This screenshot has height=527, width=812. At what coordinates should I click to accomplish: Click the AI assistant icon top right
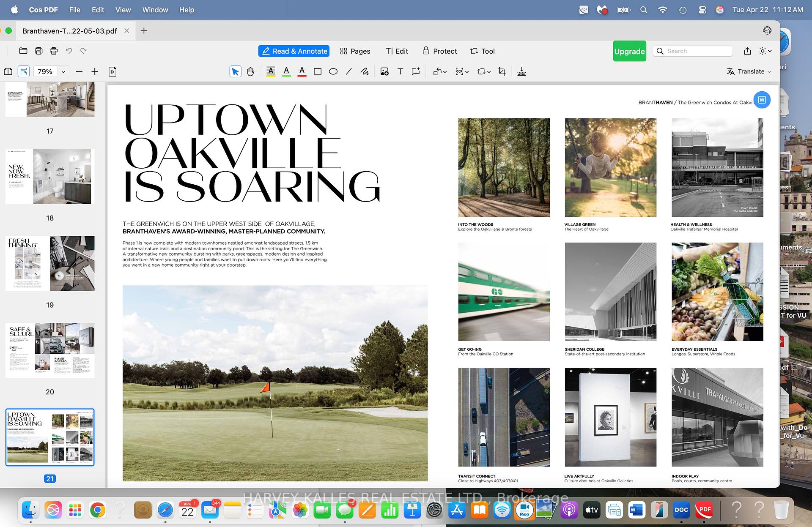(767, 30)
